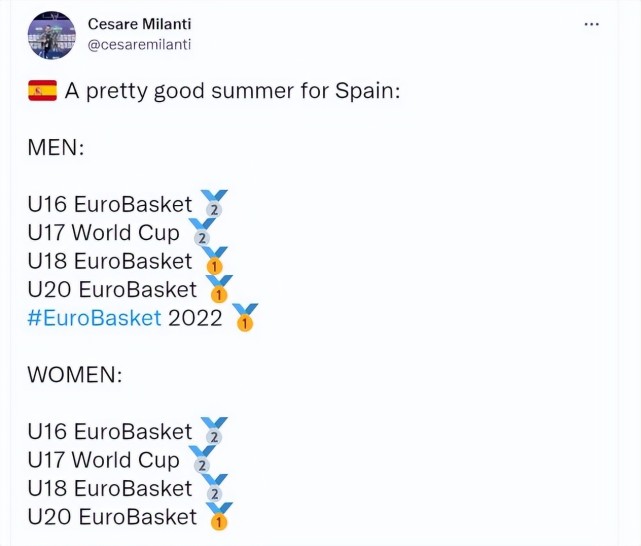
Task: Click Cesare Milanti's profile avatar
Action: (x=52, y=35)
